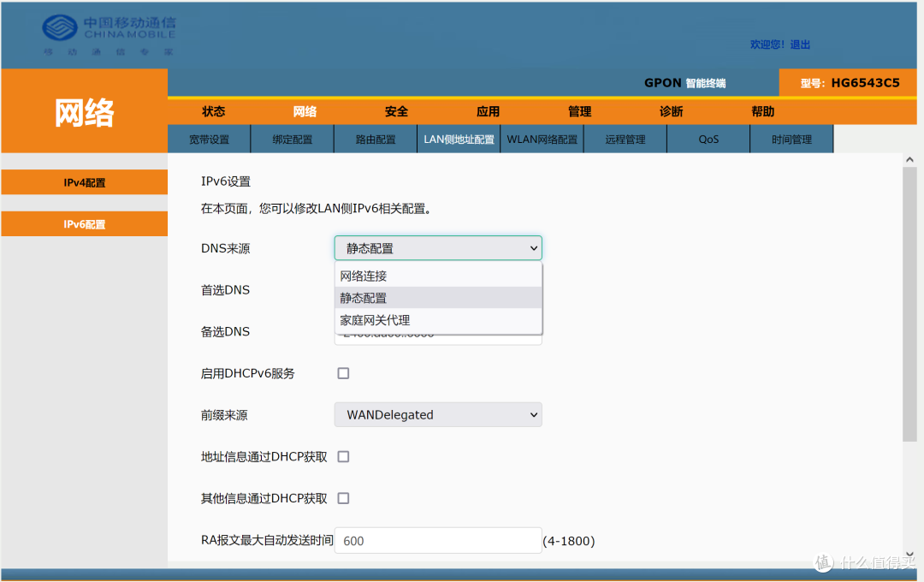The width and height of the screenshot is (924, 582).
Task: Switch to IPv4配置 in the sidebar
Action: pyautogui.click(x=83, y=182)
